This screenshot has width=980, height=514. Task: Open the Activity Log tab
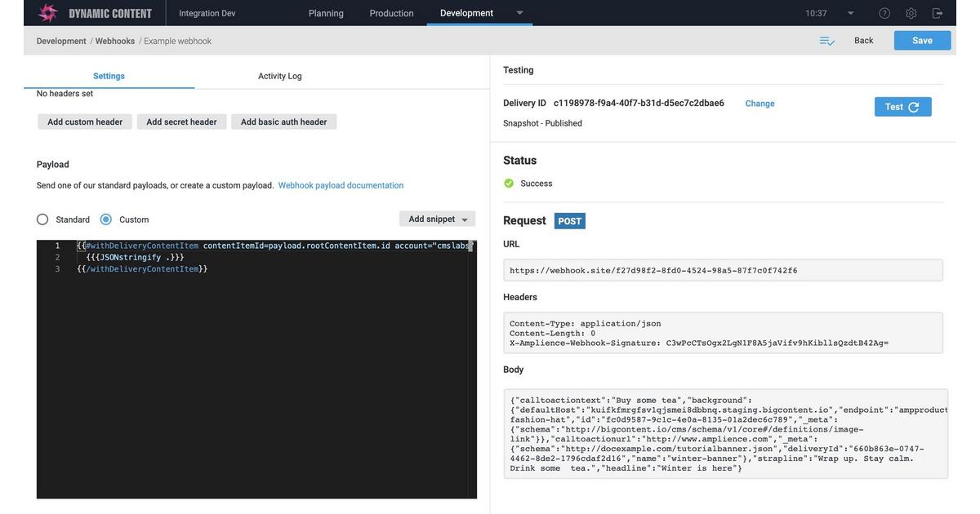coord(280,76)
